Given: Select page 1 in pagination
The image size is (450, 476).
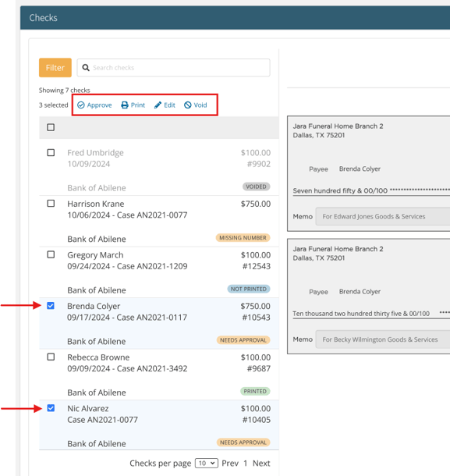Looking at the screenshot, I should point(245,464).
